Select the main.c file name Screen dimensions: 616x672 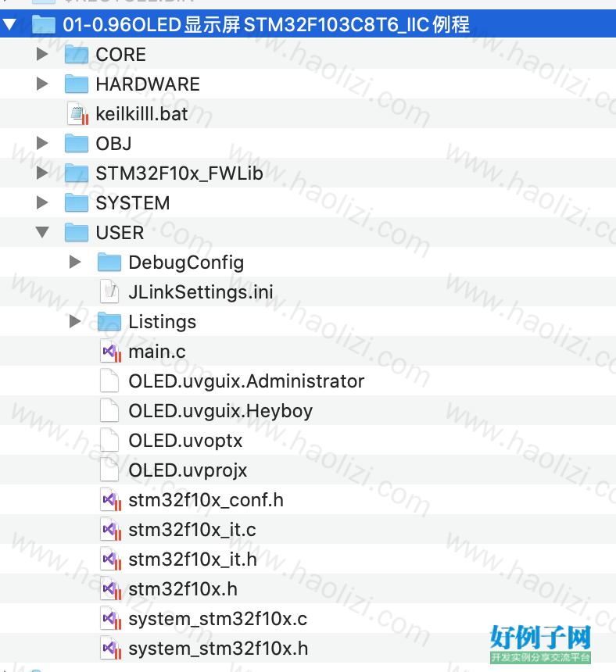157,352
